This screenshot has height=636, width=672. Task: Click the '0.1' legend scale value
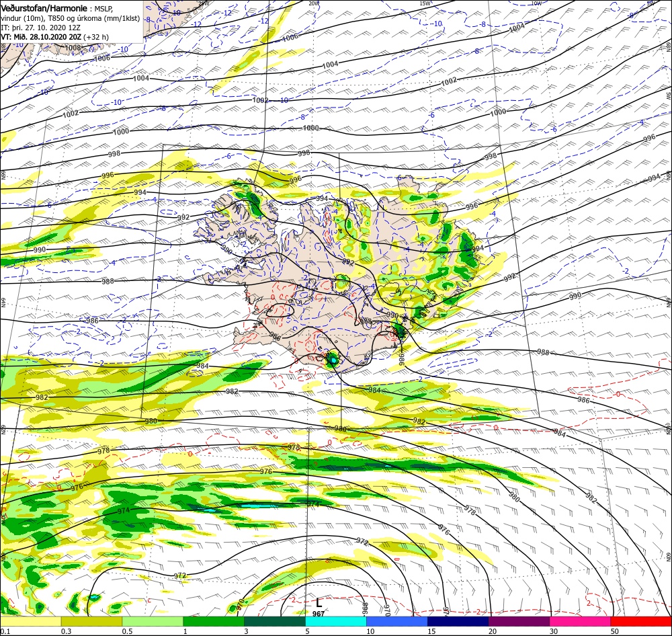[x=4, y=631]
